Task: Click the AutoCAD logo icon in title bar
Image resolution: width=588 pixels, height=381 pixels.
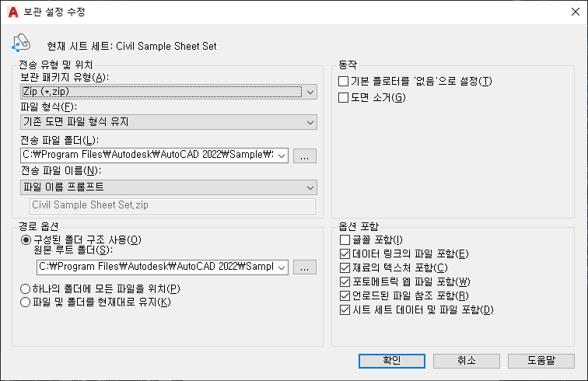Action: pos(12,12)
